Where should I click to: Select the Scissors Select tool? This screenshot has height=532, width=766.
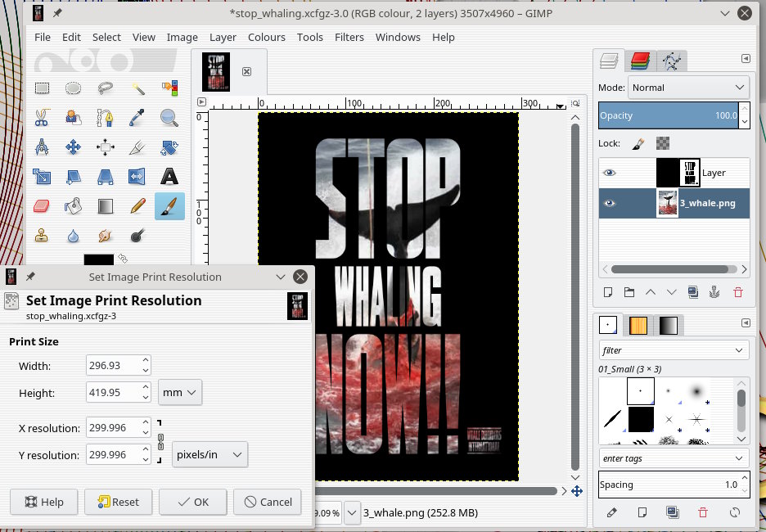click(x=42, y=117)
